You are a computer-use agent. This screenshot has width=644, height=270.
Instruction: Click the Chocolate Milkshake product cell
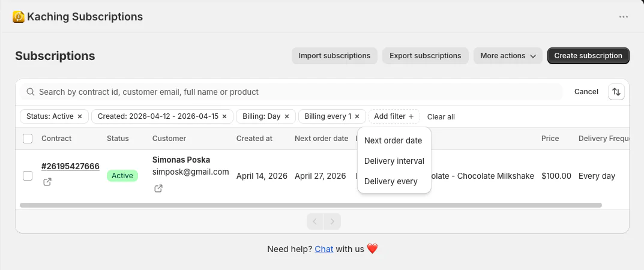point(483,176)
